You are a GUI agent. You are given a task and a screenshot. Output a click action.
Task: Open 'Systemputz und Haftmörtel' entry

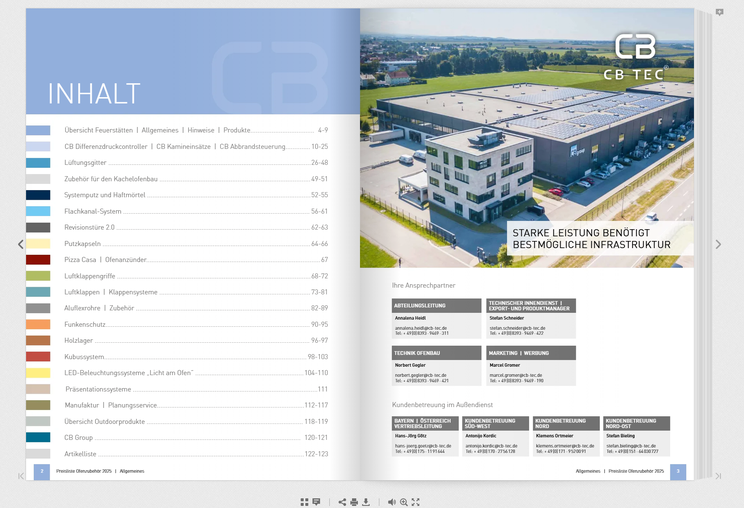pyautogui.click(x=196, y=195)
